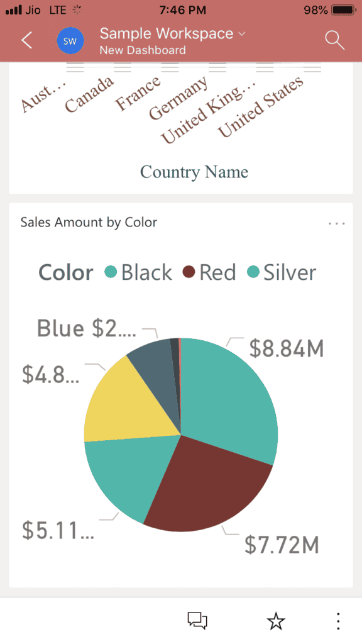Open the New Dashboard title selector

pyautogui.click(x=142, y=50)
